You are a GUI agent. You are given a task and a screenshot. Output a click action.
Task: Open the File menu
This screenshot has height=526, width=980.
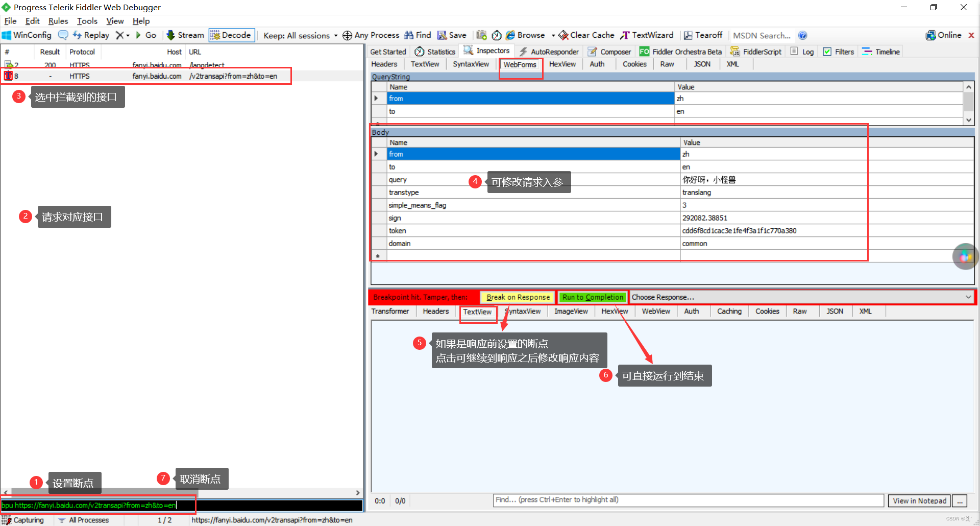(10, 21)
